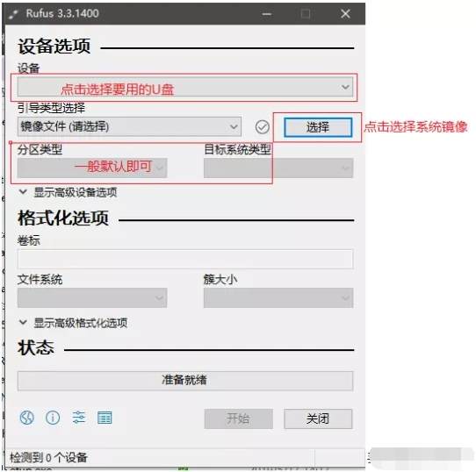Open the 文件系统 dropdown
This screenshot has height=472, width=476.
click(x=92, y=298)
